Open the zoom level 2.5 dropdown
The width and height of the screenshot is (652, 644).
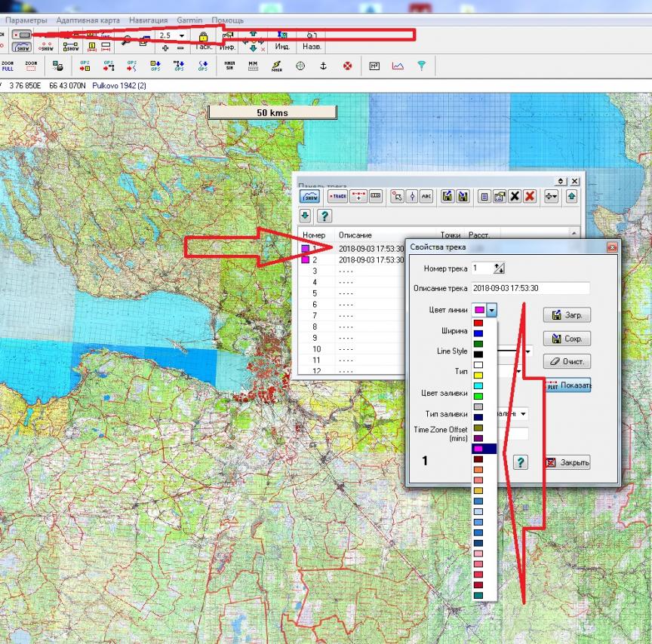pyautogui.click(x=181, y=35)
